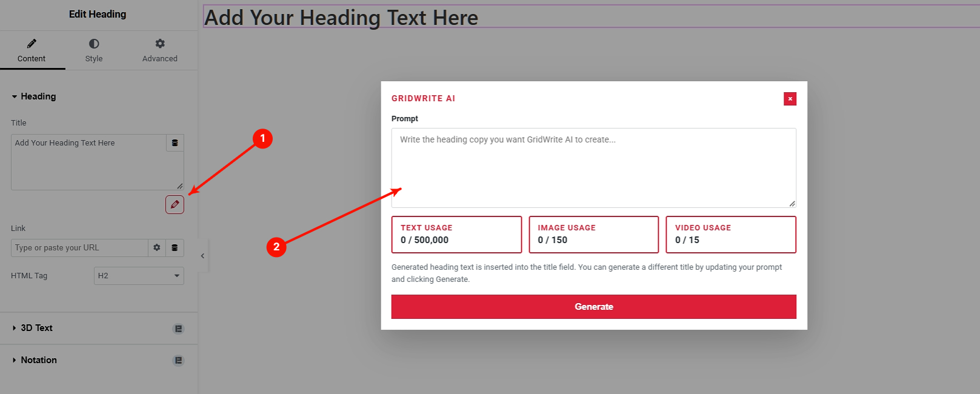The height and width of the screenshot is (394, 980).
Task: Click the pro badge beside Notation
Action: coord(179,361)
